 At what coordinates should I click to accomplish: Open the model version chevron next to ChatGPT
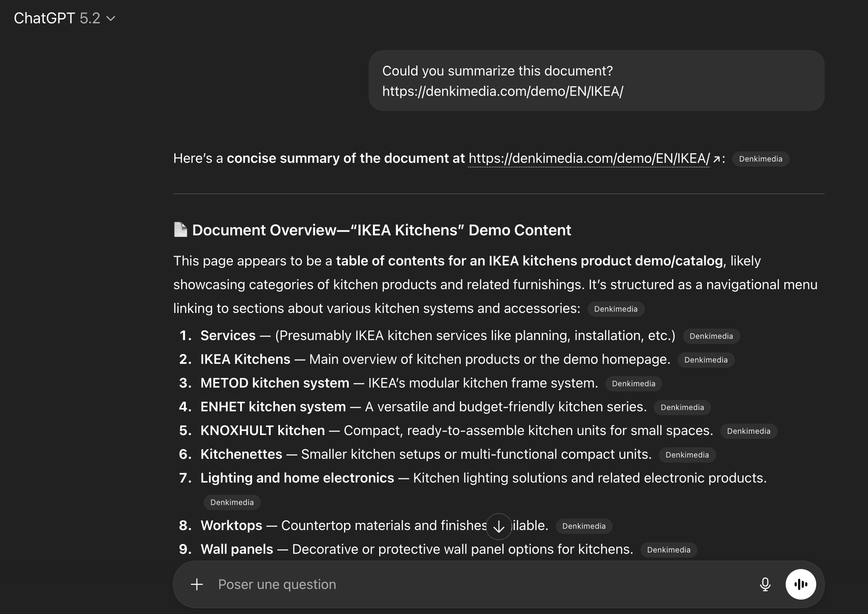[x=111, y=19]
